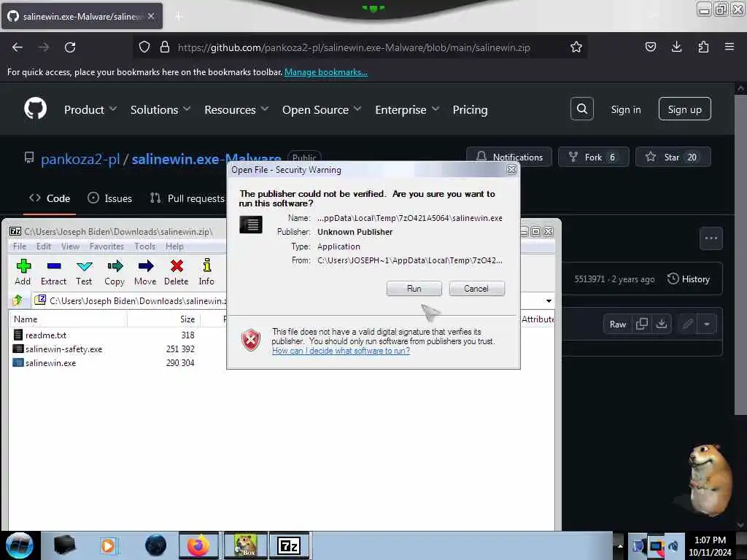Switch to the repository Issues tab
This screenshot has width=747, height=560.
tap(110, 198)
